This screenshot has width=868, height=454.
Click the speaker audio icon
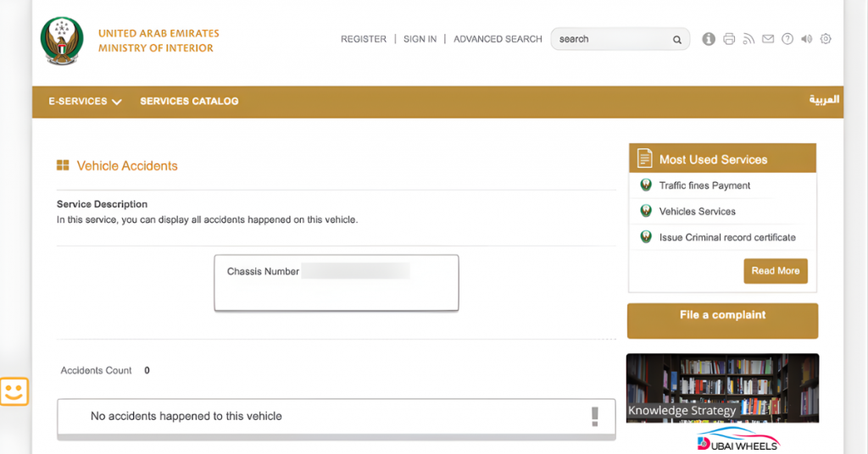(x=807, y=39)
